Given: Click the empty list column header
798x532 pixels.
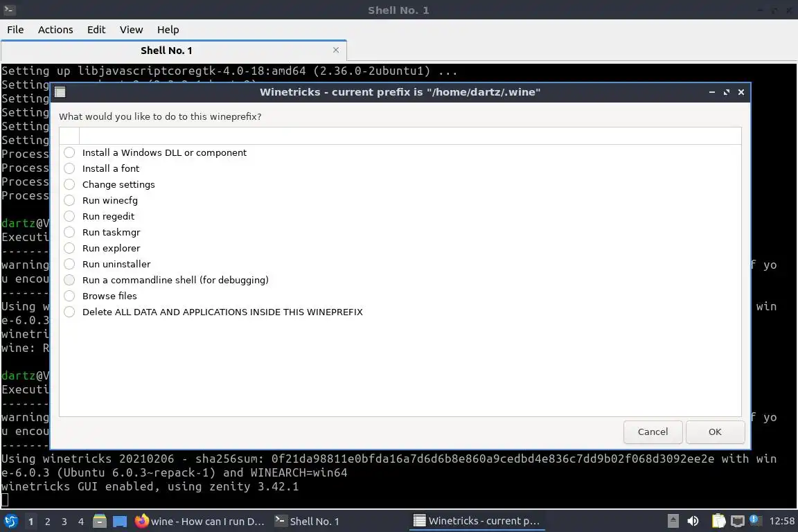Looking at the screenshot, I should click(x=410, y=136).
